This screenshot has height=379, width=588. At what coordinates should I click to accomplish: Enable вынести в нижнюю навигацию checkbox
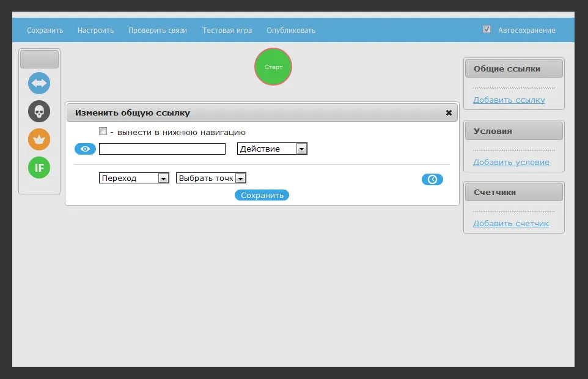coord(103,131)
